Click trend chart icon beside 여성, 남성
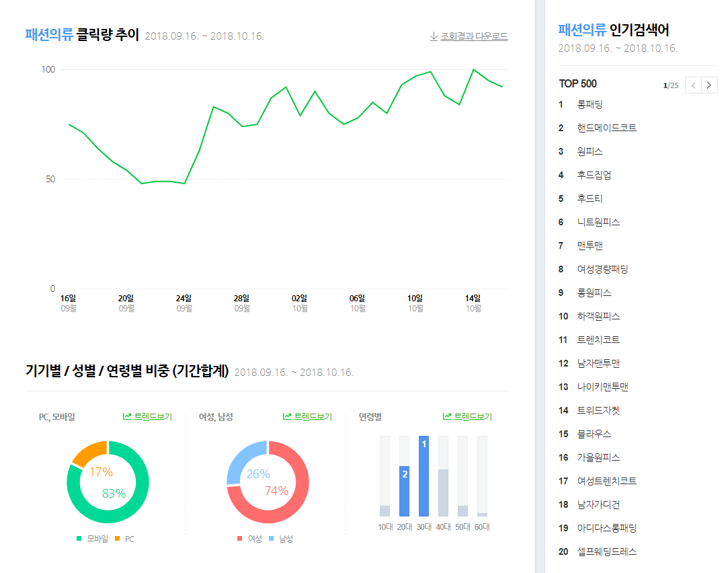Image resolution: width=728 pixels, height=573 pixels. (x=287, y=416)
